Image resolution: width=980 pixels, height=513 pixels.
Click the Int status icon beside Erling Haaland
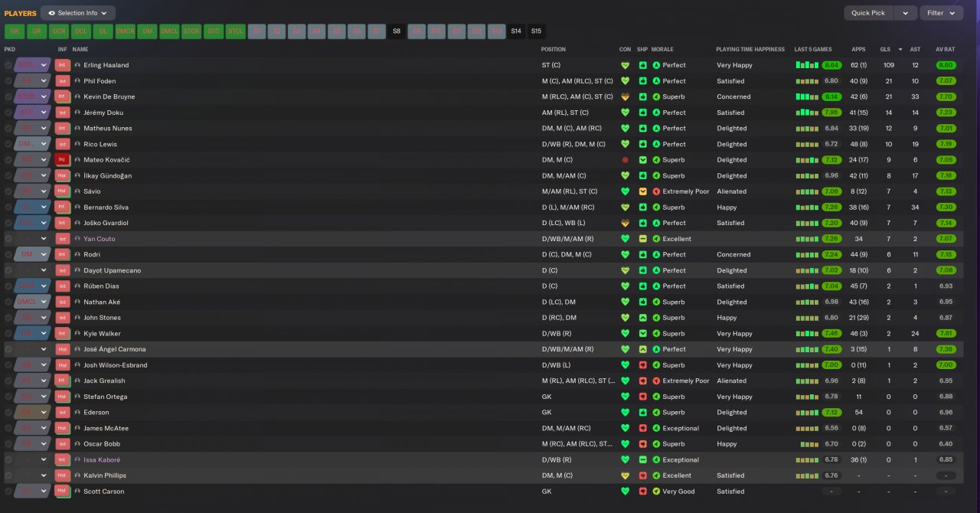click(63, 65)
